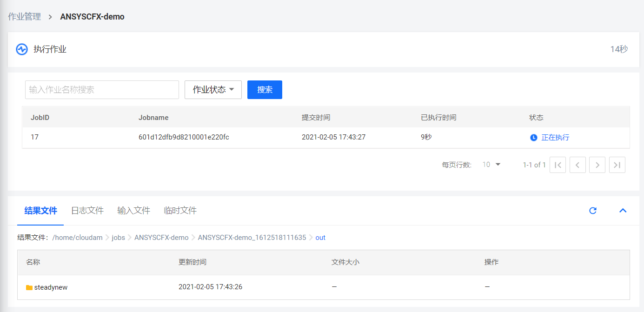Expand the rows-per-page selector showing 10

pyautogui.click(x=491, y=165)
